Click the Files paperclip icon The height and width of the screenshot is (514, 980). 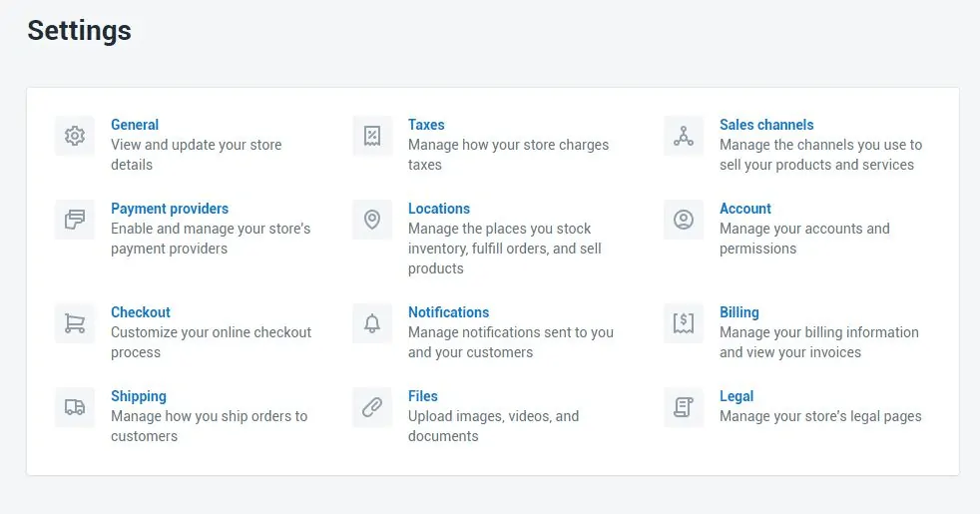[372, 407]
